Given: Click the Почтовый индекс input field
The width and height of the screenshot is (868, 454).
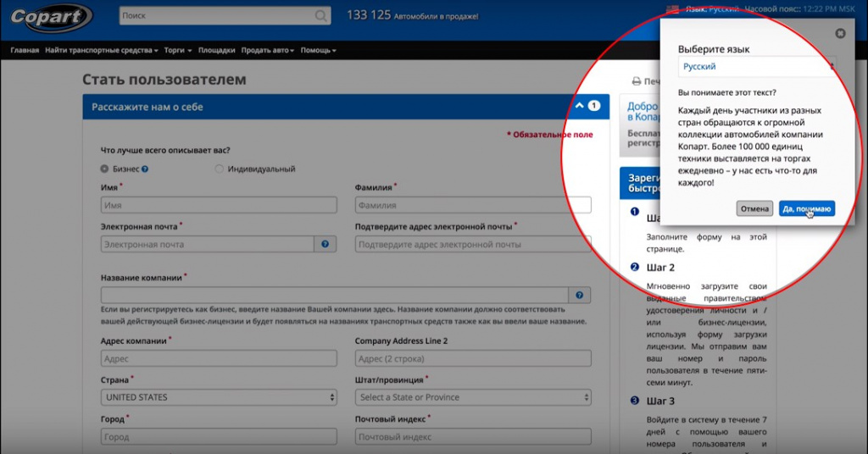Looking at the screenshot, I should tap(473, 436).
